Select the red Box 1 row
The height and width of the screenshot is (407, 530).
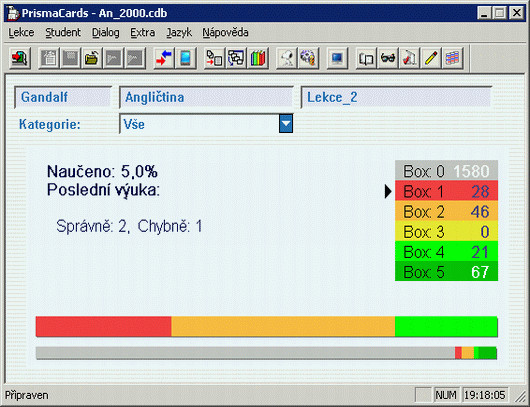[x=446, y=191]
